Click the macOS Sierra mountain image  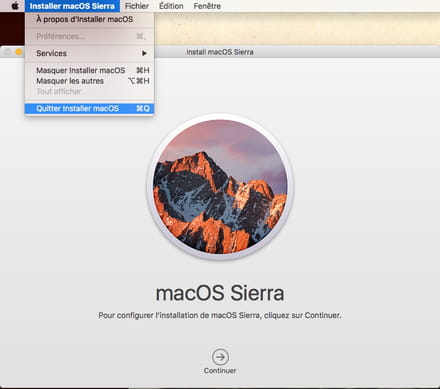pos(220,187)
